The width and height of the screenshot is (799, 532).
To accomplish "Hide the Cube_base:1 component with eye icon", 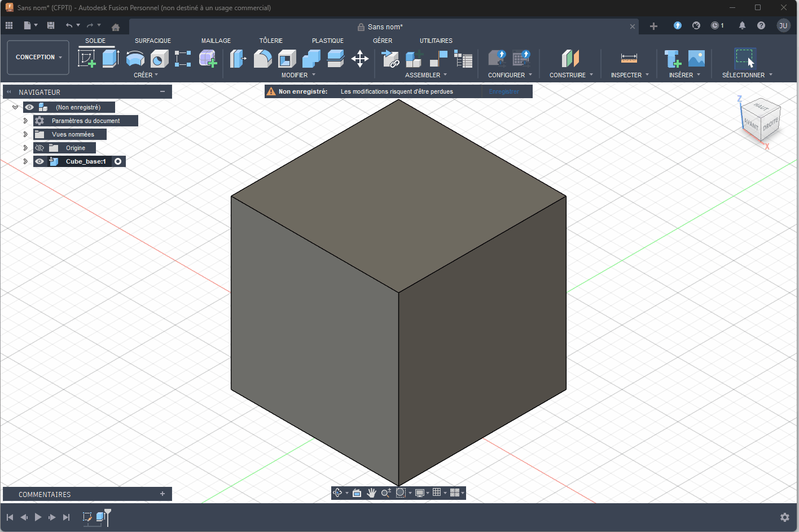I will 39,161.
